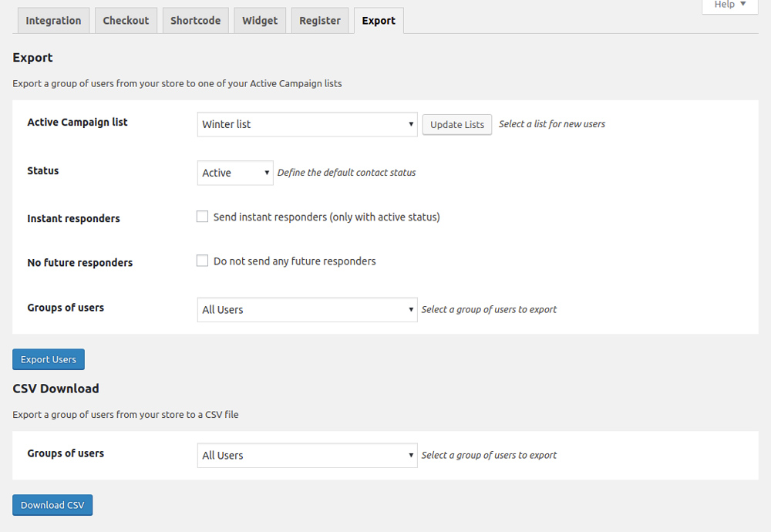Switch to the Checkout tab
Screen dimensions: 771x532
coord(126,21)
